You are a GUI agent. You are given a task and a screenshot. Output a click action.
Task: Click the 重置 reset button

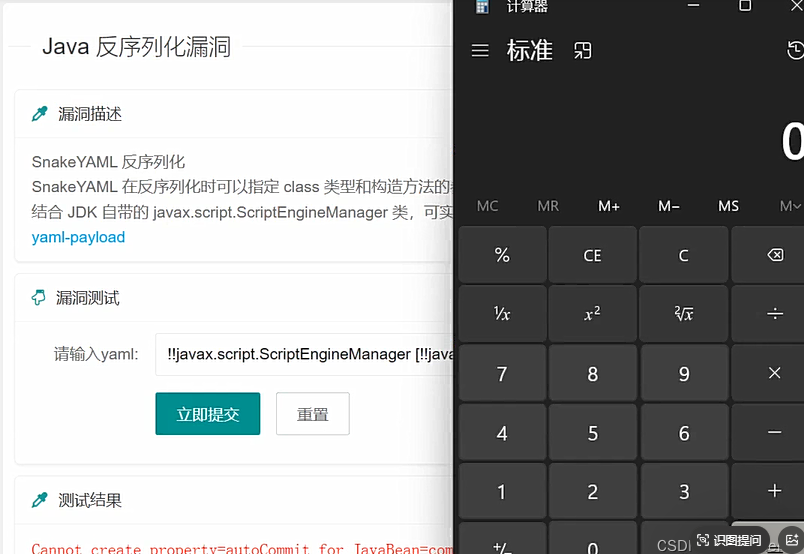click(x=313, y=414)
